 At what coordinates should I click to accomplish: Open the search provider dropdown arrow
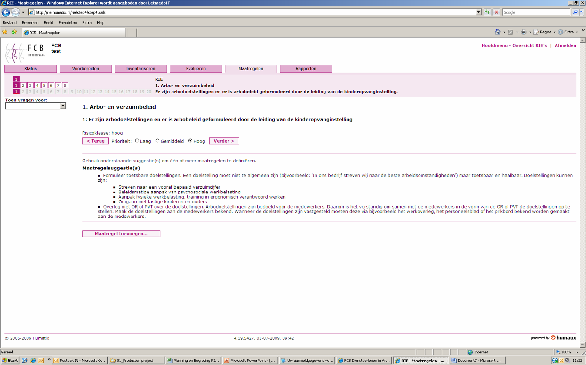click(x=581, y=12)
